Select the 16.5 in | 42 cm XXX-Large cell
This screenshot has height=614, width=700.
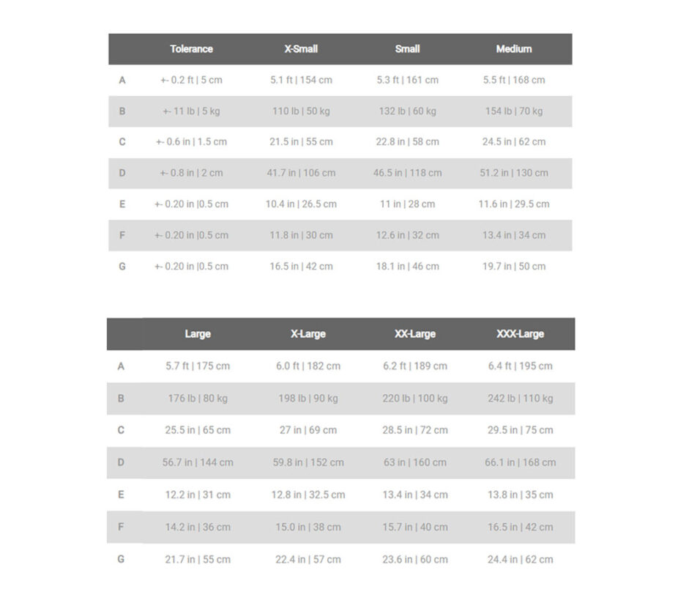tap(520, 527)
